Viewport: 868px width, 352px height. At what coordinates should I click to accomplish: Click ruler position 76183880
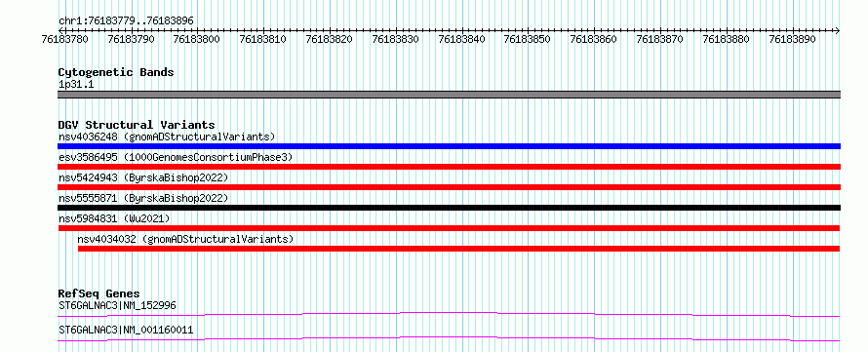726,39
